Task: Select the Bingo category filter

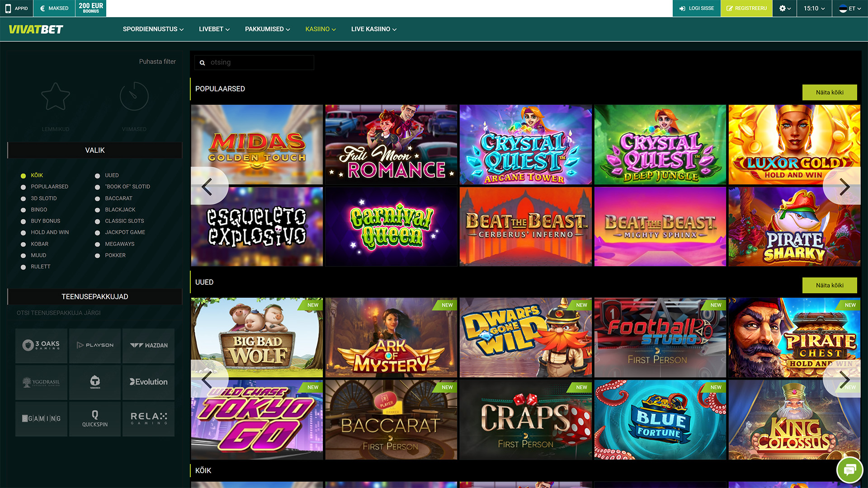Action: click(x=34, y=210)
